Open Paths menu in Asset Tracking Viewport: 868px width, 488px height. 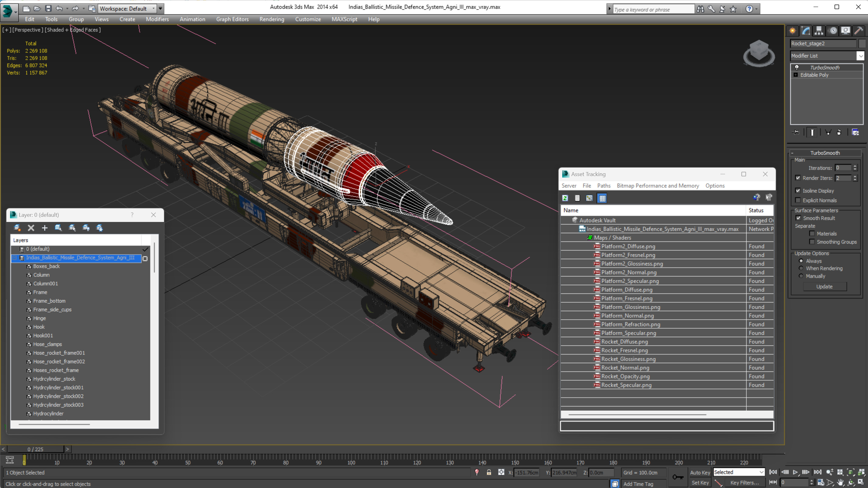(604, 186)
